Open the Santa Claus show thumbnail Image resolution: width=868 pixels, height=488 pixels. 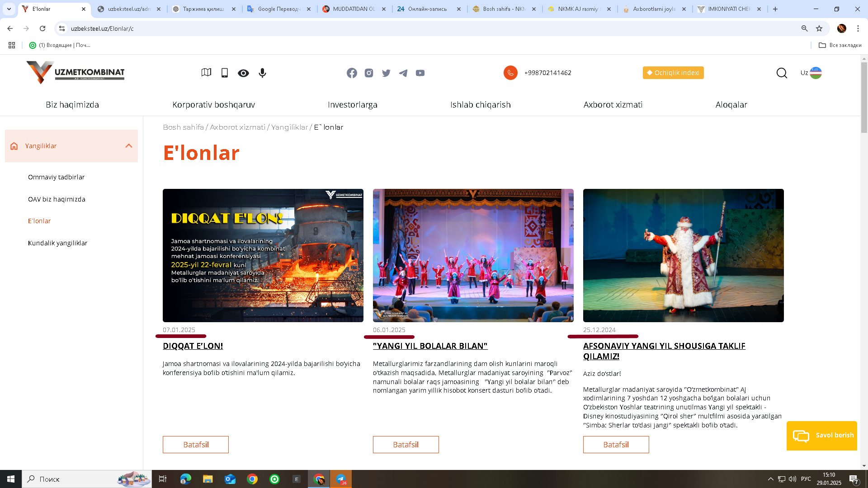pyautogui.click(x=683, y=255)
